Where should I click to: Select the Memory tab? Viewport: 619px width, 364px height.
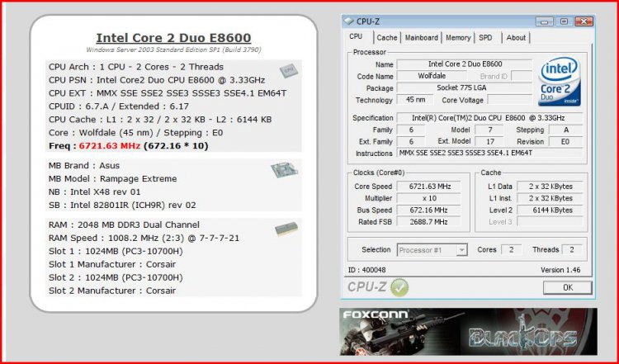coord(458,37)
